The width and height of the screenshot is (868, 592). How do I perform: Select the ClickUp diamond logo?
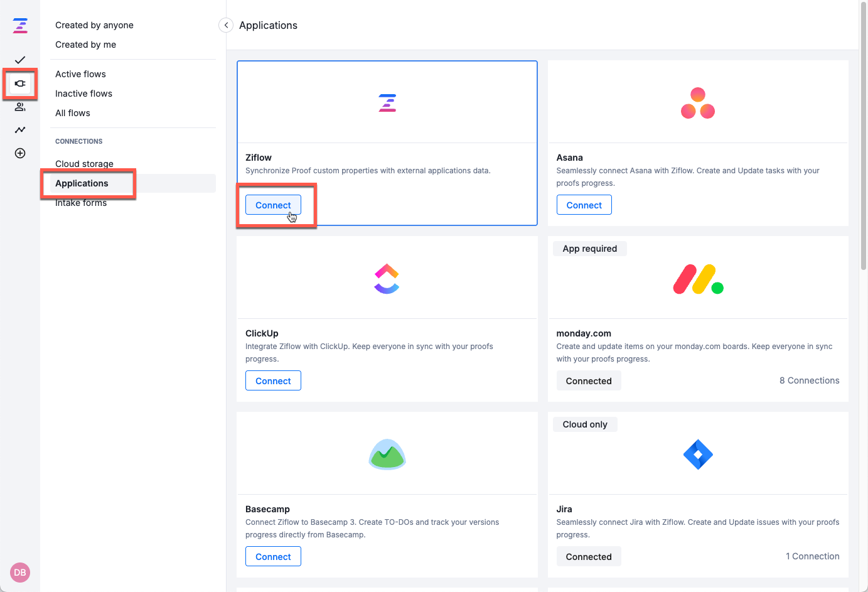click(387, 277)
